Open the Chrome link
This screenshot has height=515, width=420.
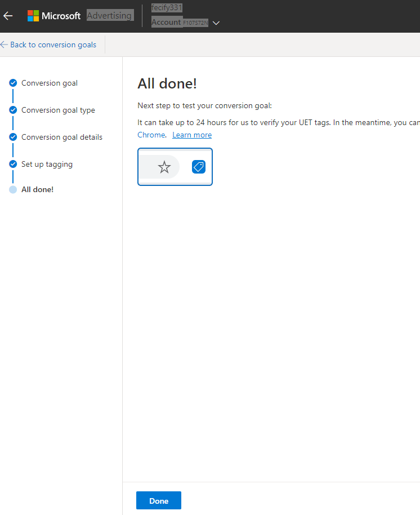tap(151, 135)
